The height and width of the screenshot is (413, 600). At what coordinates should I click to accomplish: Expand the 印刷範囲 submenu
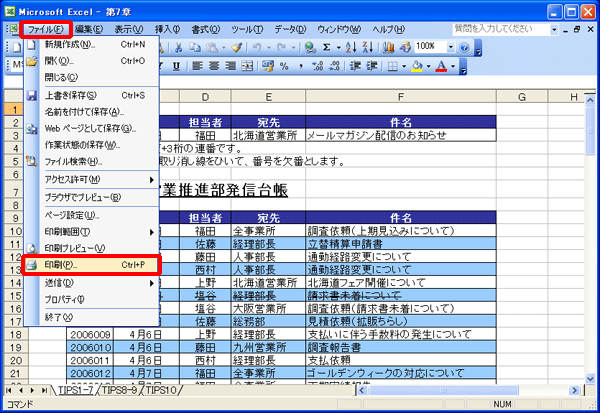(152, 232)
